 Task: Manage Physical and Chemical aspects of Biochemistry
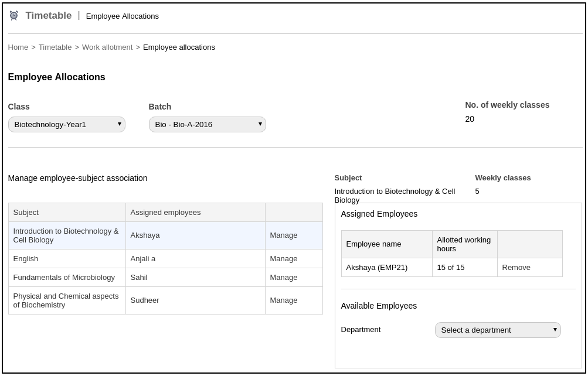click(x=284, y=300)
